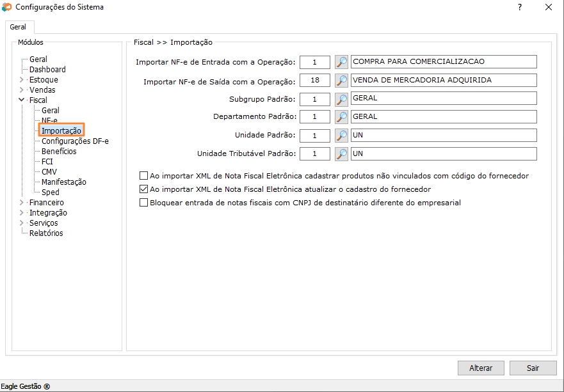Click COMPRA PARA COMERCIALIZACAO description field

click(444, 62)
